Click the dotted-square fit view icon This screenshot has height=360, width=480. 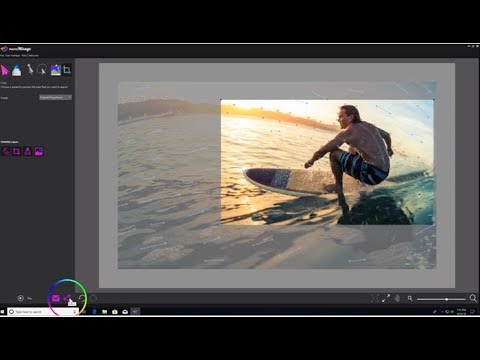pyautogui.click(x=375, y=298)
